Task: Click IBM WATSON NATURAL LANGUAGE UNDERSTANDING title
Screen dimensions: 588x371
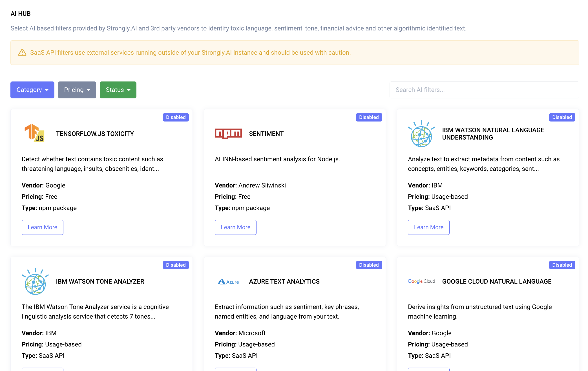Action: 493,134
